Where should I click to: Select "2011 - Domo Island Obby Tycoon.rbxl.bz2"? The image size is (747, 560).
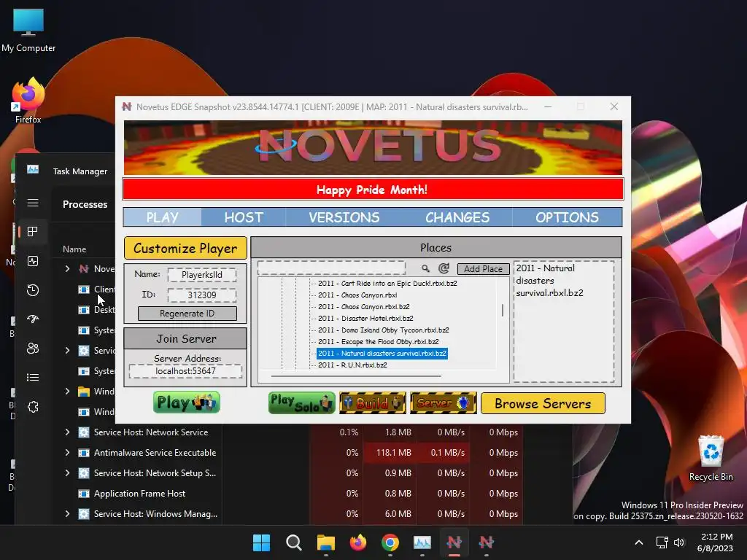(x=383, y=330)
